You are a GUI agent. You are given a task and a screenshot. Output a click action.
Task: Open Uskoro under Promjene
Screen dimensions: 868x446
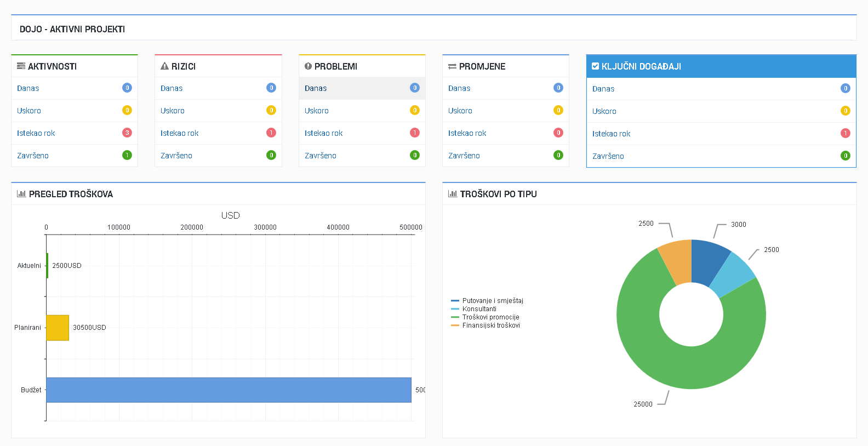click(x=460, y=111)
